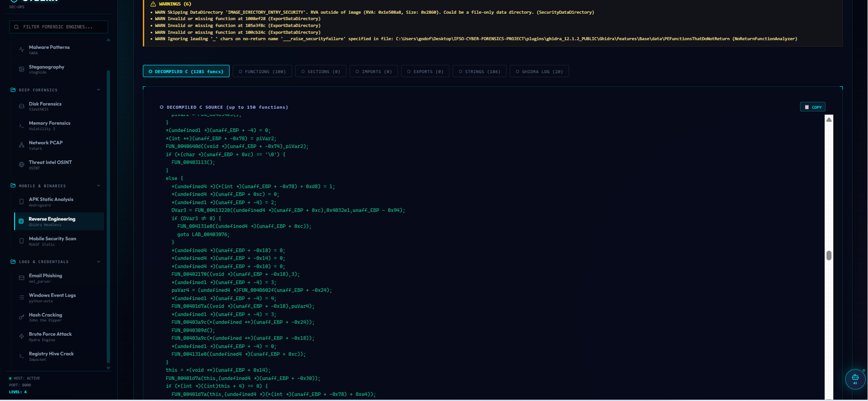Viewport: 868px width, 401px height.
Task: Click the sidebar scroll-up arrow
Action: point(108,40)
